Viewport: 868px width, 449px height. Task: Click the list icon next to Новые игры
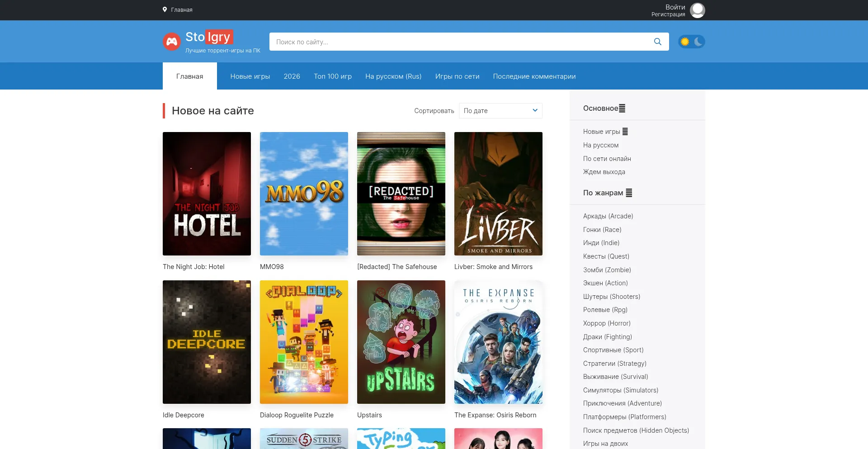(625, 132)
